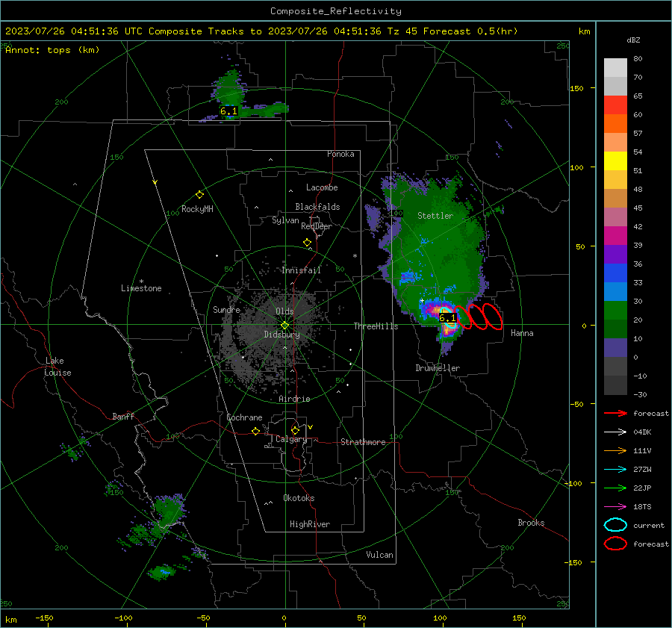
Task: Click the Hanna town label
Action: tap(522, 333)
